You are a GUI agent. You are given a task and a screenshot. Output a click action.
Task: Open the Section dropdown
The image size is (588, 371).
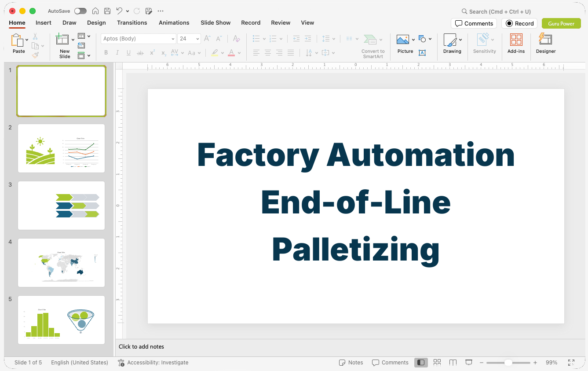pos(84,55)
